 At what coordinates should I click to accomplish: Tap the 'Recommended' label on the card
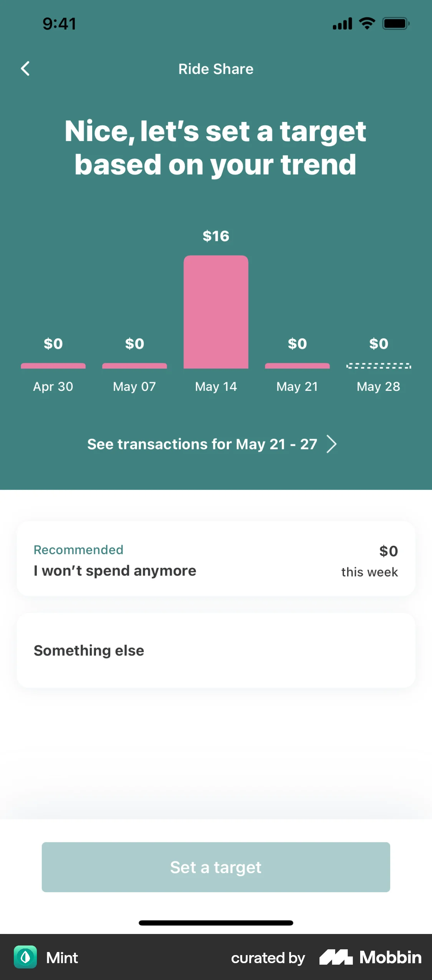(x=78, y=550)
